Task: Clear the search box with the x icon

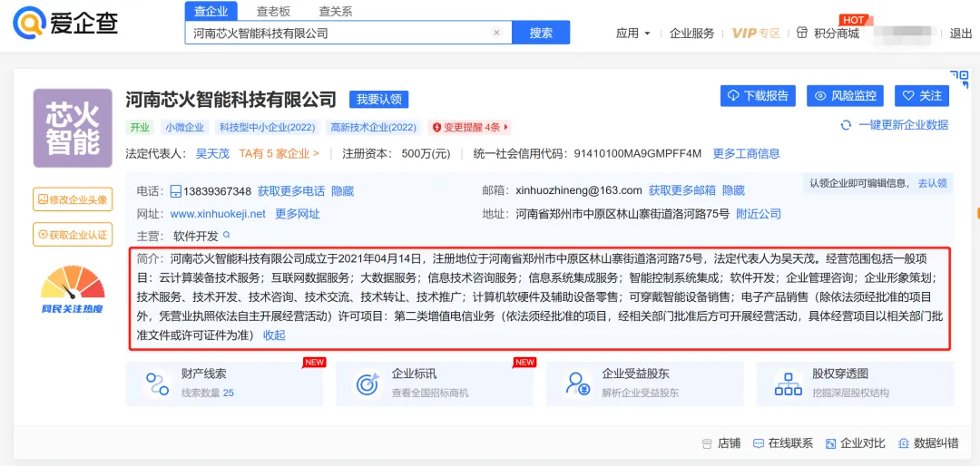Action: point(497,34)
